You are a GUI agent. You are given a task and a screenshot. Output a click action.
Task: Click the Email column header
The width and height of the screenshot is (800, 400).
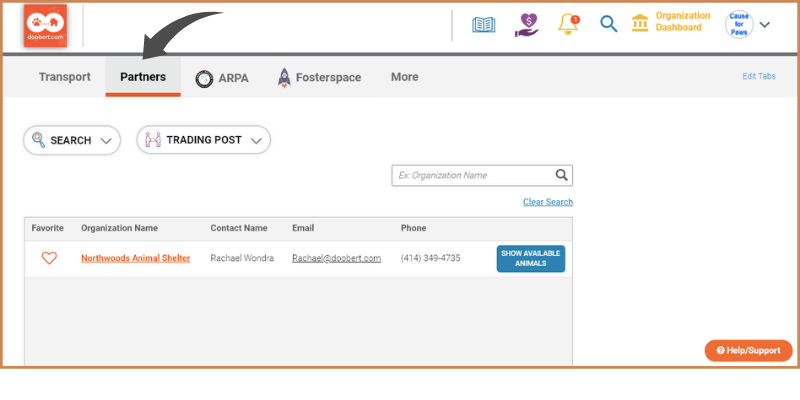pos(303,228)
